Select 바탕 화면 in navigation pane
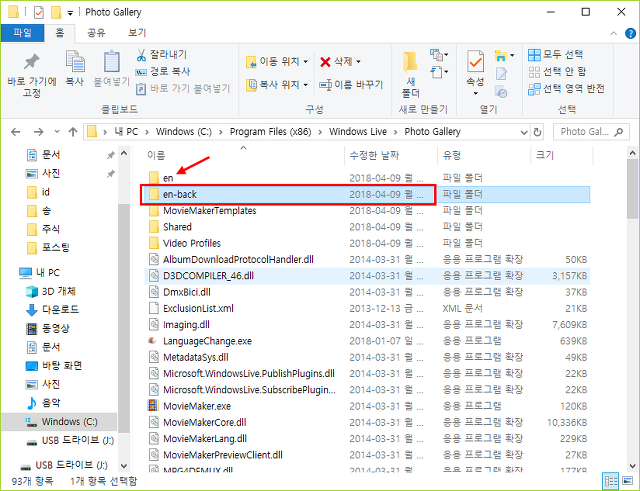The width and height of the screenshot is (640, 491). click(53, 365)
